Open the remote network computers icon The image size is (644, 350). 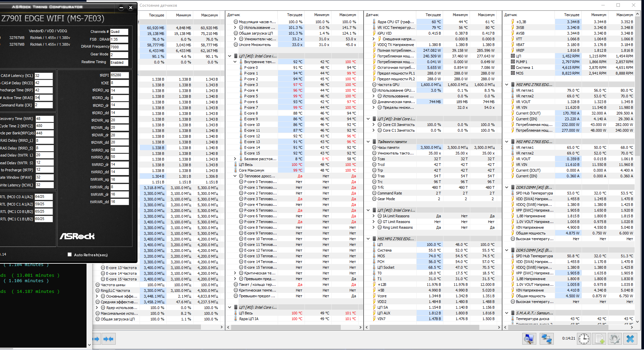[x=546, y=339]
